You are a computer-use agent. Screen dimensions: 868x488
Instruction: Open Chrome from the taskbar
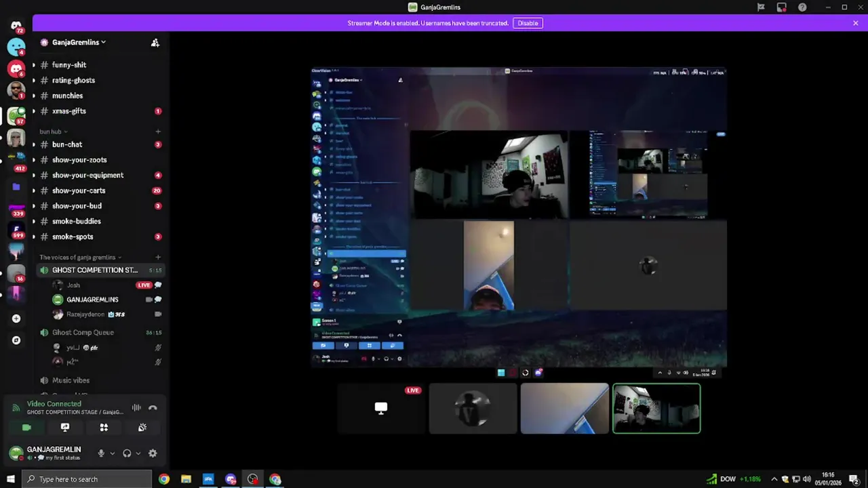point(164,479)
